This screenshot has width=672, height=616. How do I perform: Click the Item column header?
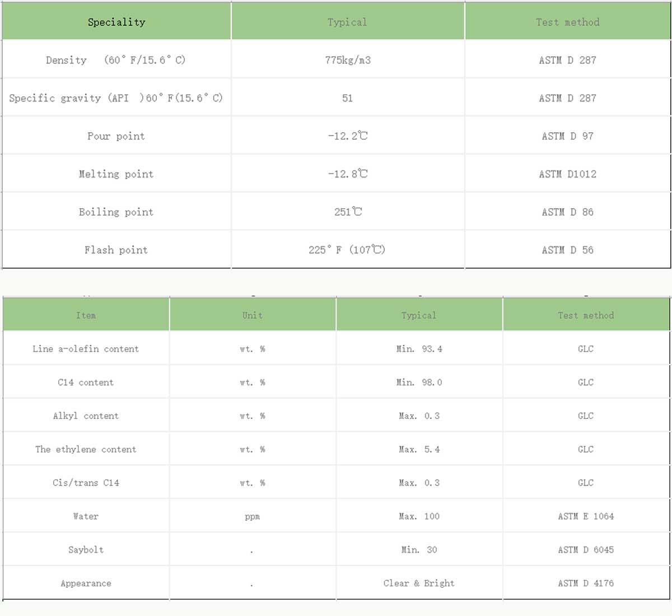86,315
